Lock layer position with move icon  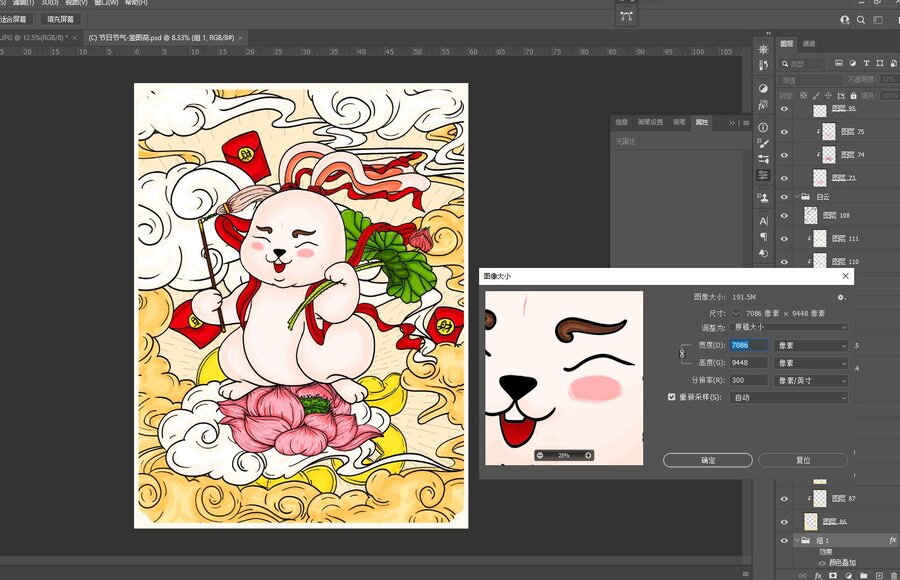pos(828,95)
